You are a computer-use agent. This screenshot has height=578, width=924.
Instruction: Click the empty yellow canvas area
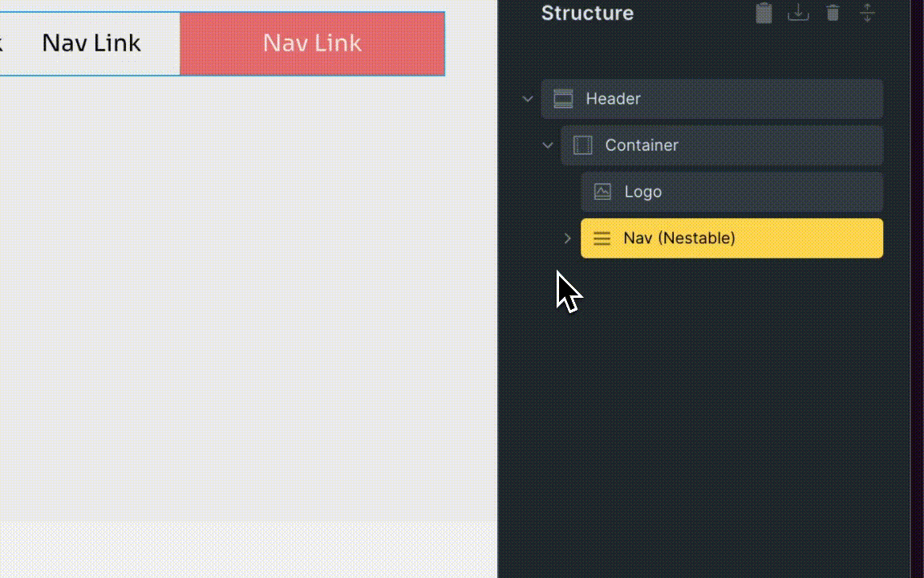pos(241,305)
